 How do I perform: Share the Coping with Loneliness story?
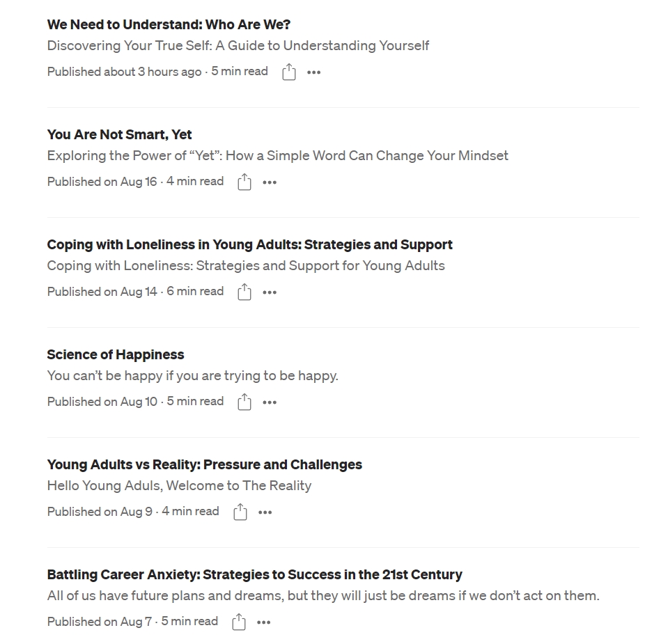(x=244, y=292)
